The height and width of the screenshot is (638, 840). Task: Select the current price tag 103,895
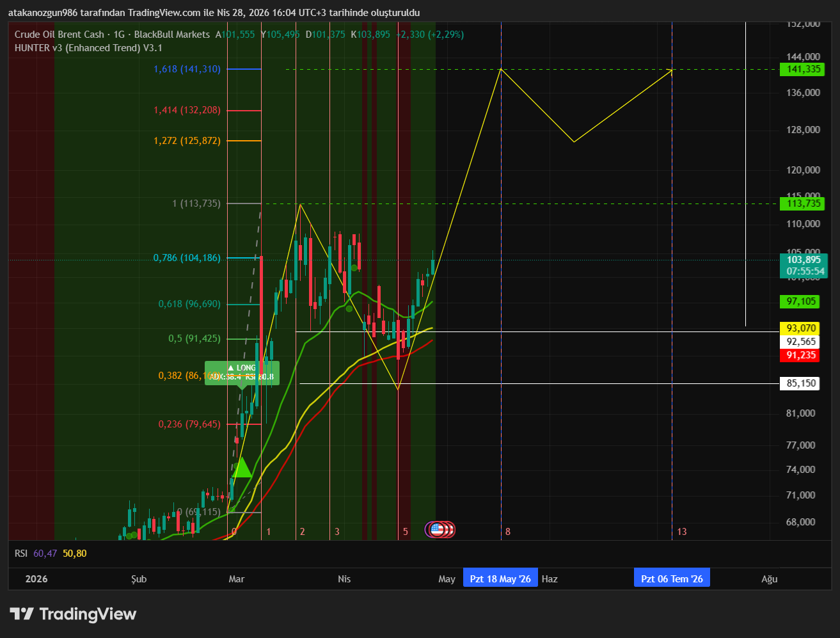pos(804,260)
